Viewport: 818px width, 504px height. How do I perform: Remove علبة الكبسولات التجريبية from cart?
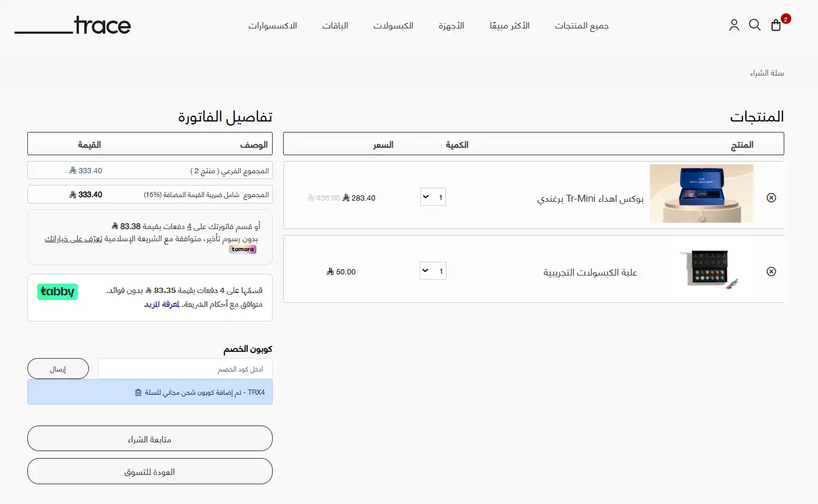pyautogui.click(x=771, y=271)
